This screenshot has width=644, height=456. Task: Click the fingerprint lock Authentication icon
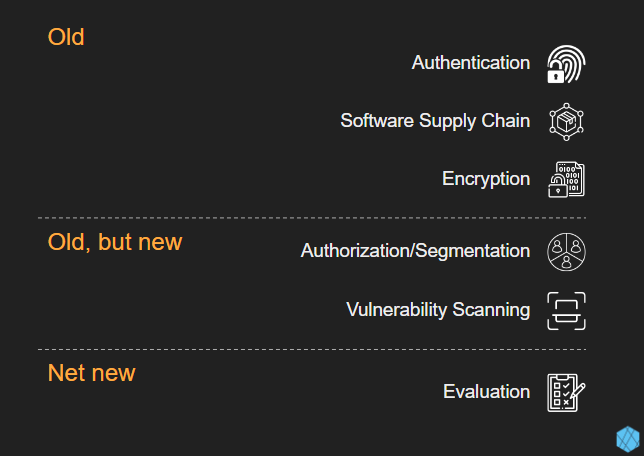566,64
